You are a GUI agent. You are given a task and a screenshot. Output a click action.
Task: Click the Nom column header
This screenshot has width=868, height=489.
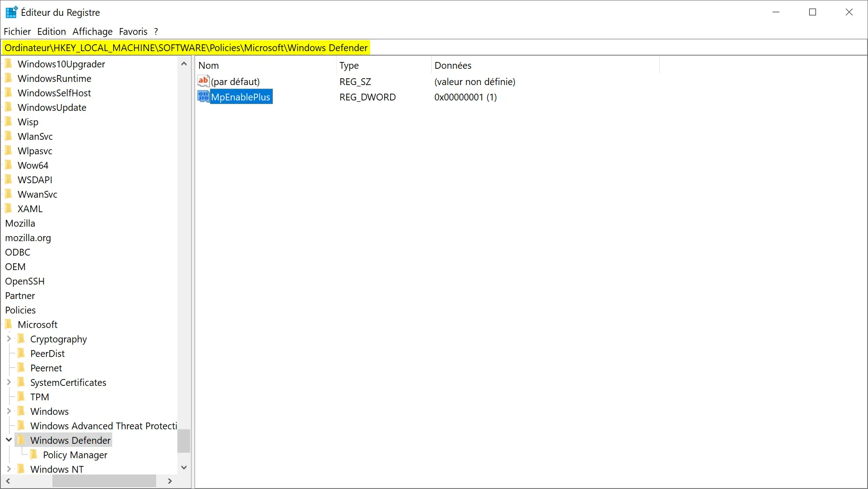(266, 66)
